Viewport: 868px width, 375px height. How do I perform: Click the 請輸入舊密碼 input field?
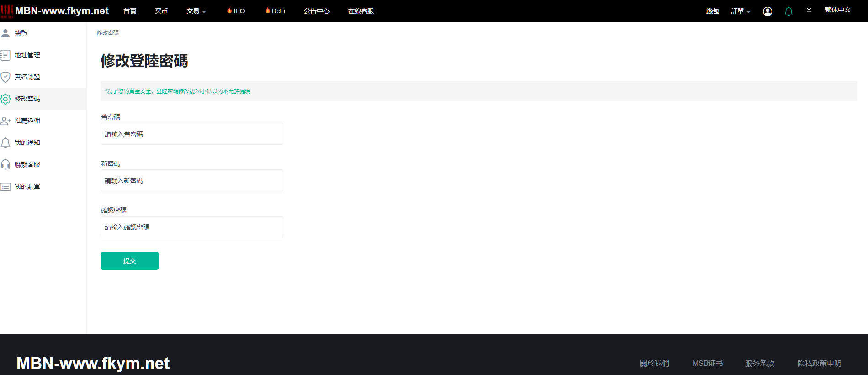tap(192, 134)
